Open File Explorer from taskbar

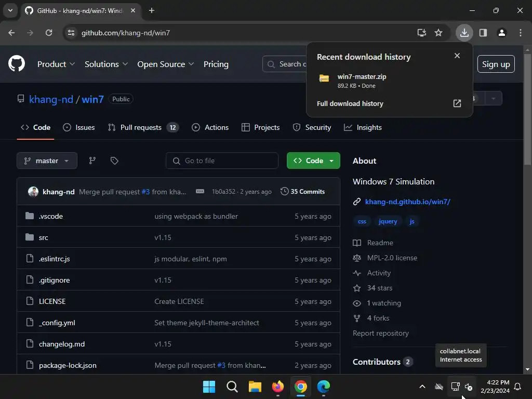click(x=255, y=387)
